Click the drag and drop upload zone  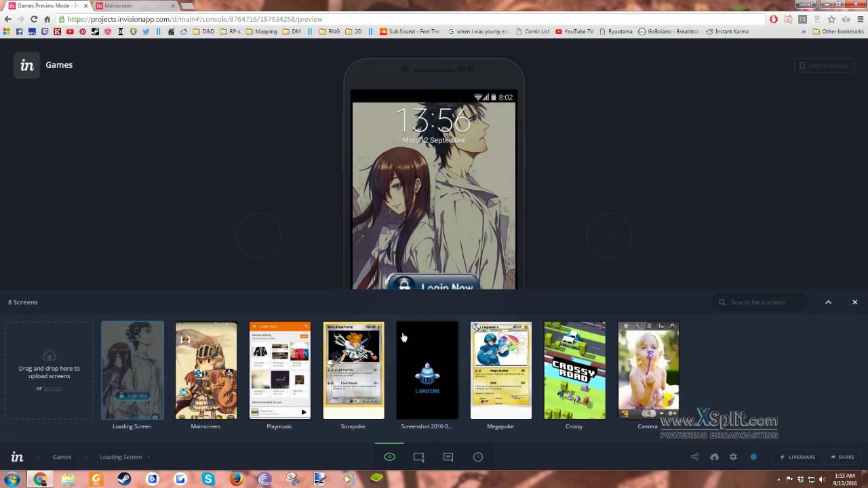coord(50,370)
